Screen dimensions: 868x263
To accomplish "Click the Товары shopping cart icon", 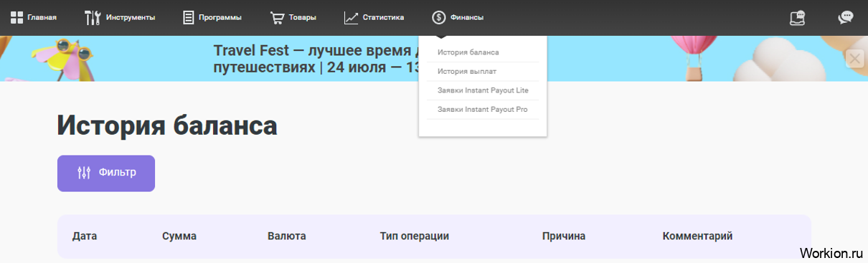I will click(x=278, y=17).
